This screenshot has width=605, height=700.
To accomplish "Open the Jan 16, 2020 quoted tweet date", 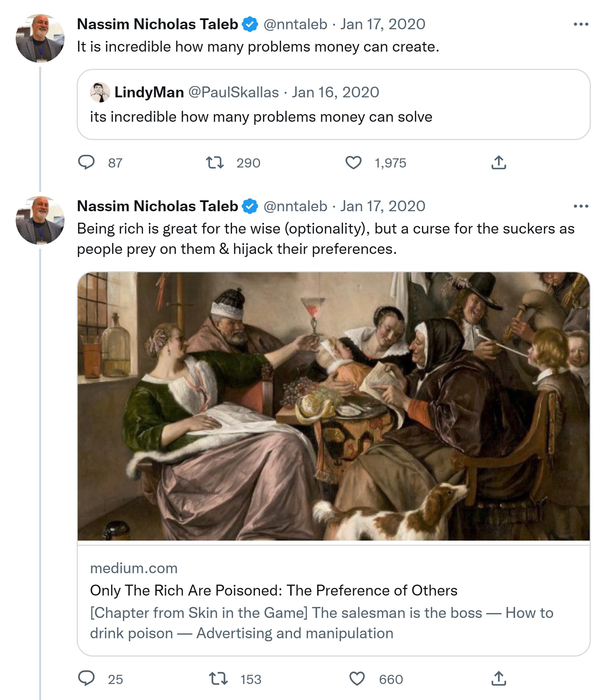I will point(335,92).
